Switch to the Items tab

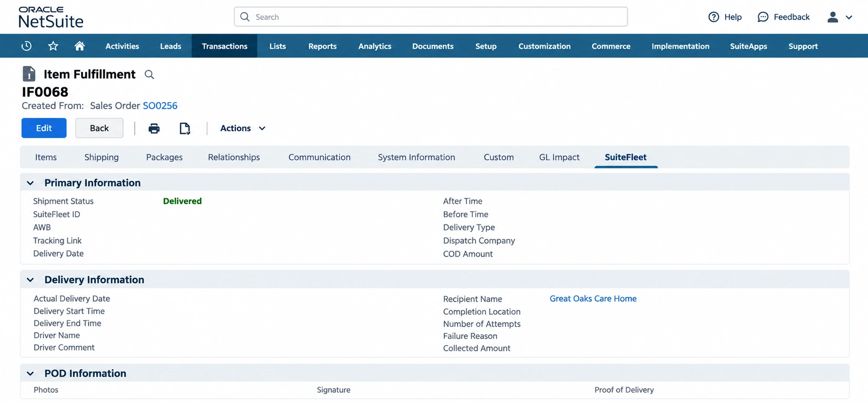[46, 157]
